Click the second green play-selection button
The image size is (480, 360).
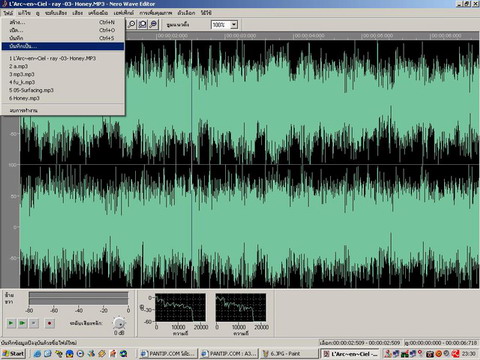pos(22,323)
